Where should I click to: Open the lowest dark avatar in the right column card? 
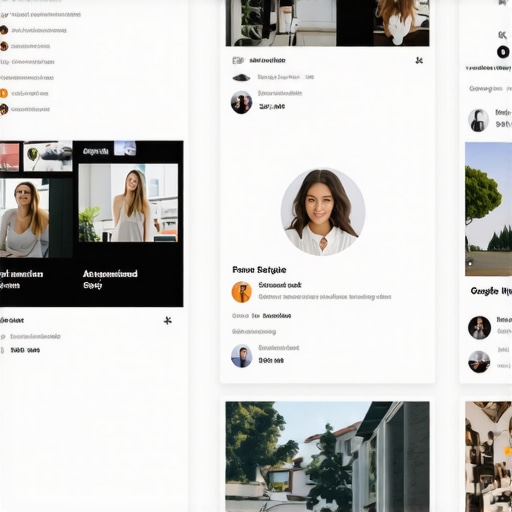click(479, 362)
